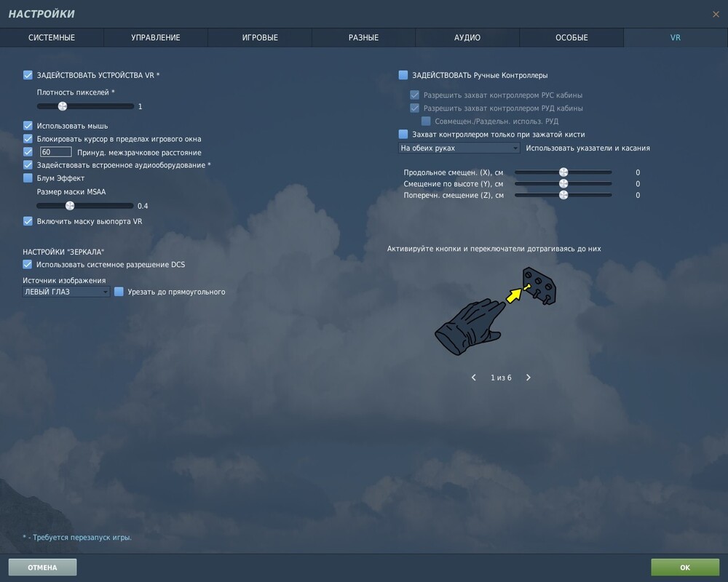Toggle Использовать системное разрешение DCS
The height and width of the screenshot is (582, 728).
[x=28, y=265]
